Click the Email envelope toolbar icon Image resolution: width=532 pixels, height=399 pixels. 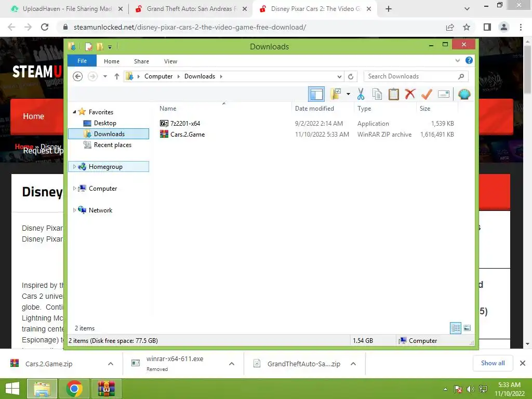pyautogui.click(x=444, y=94)
